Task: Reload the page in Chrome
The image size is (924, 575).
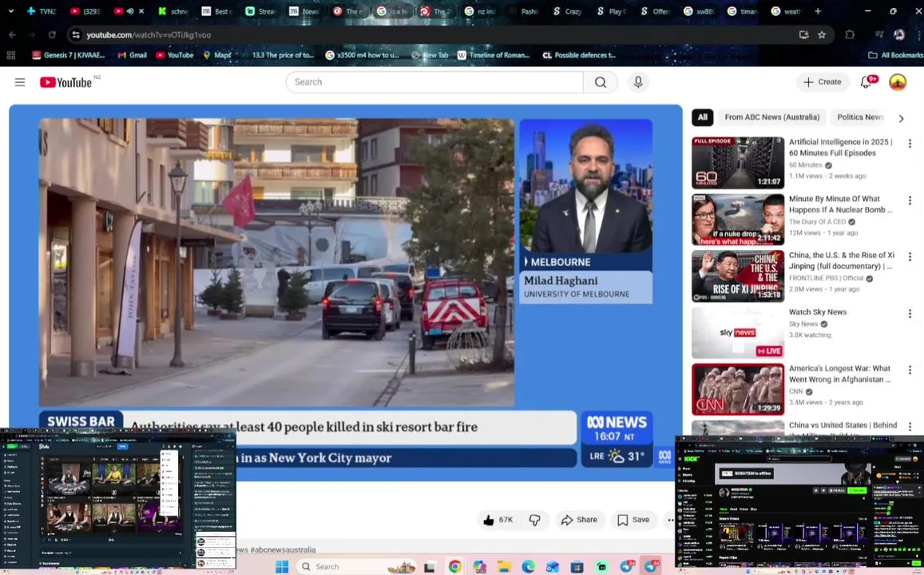Action: tap(52, 35)
